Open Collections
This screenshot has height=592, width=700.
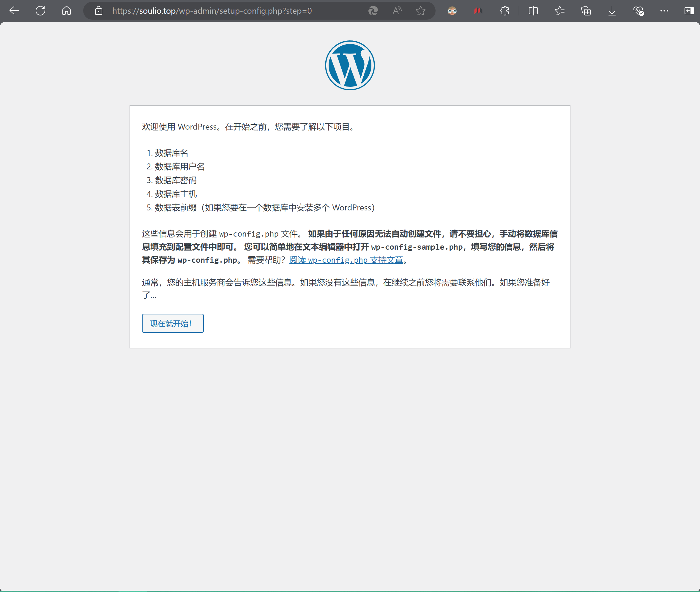586,11
